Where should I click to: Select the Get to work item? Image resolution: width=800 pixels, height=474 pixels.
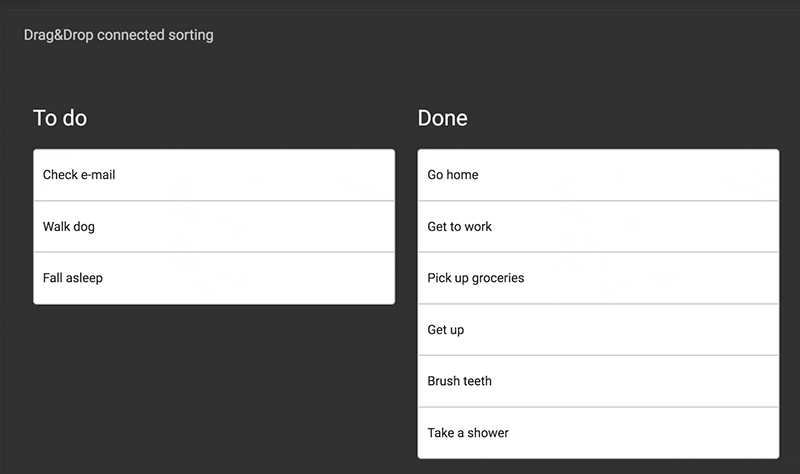pos(598,227)
